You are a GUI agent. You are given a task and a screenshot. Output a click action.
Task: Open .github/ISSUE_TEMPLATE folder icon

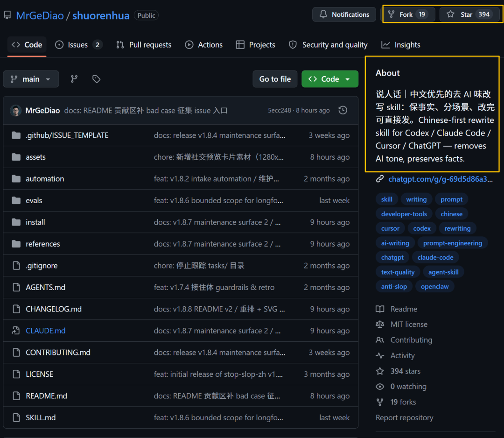[x=16, y=135]
